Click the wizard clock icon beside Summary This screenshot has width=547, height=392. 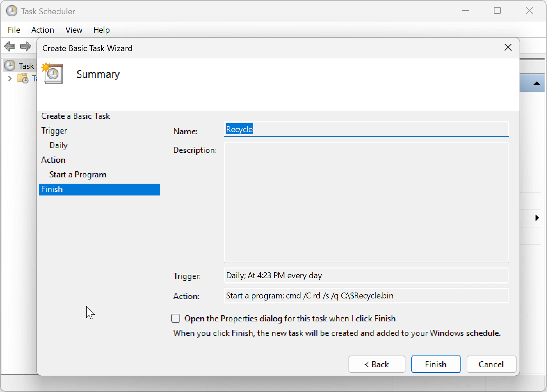(53, 73)
